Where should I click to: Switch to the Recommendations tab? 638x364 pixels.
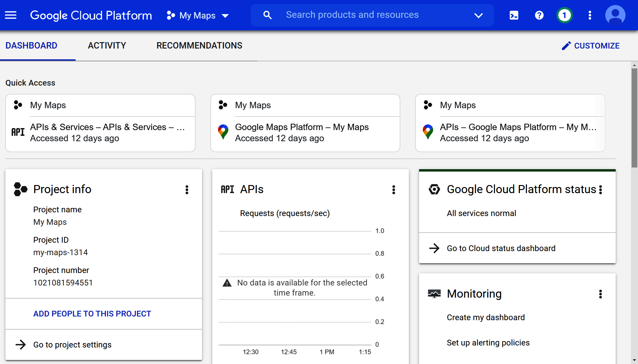(199, 45)
